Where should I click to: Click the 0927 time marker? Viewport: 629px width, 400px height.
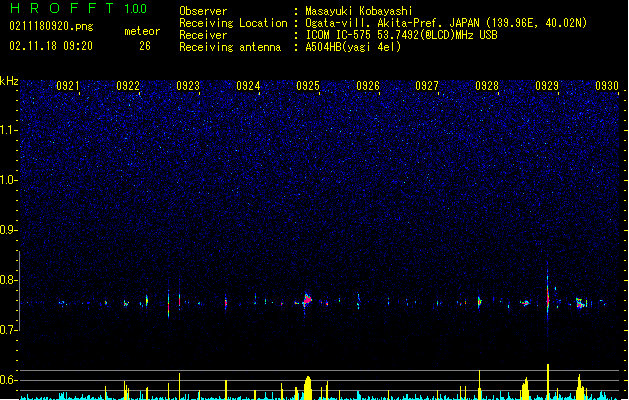(427, 86)
